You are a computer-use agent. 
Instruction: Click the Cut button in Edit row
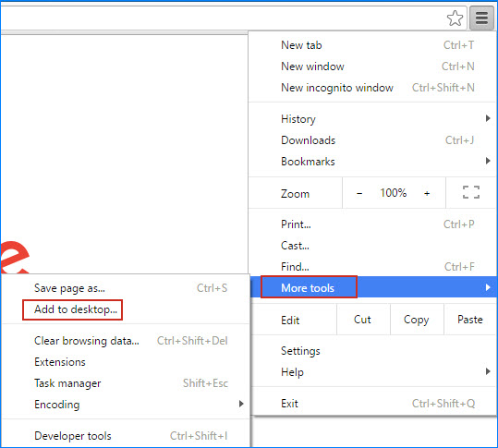362,320
